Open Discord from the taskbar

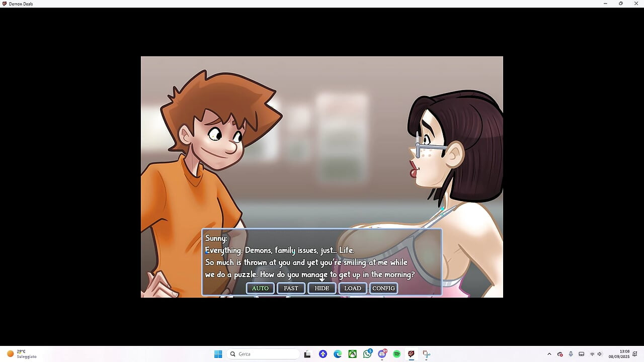pyautogui.click(x=382, y=354)
